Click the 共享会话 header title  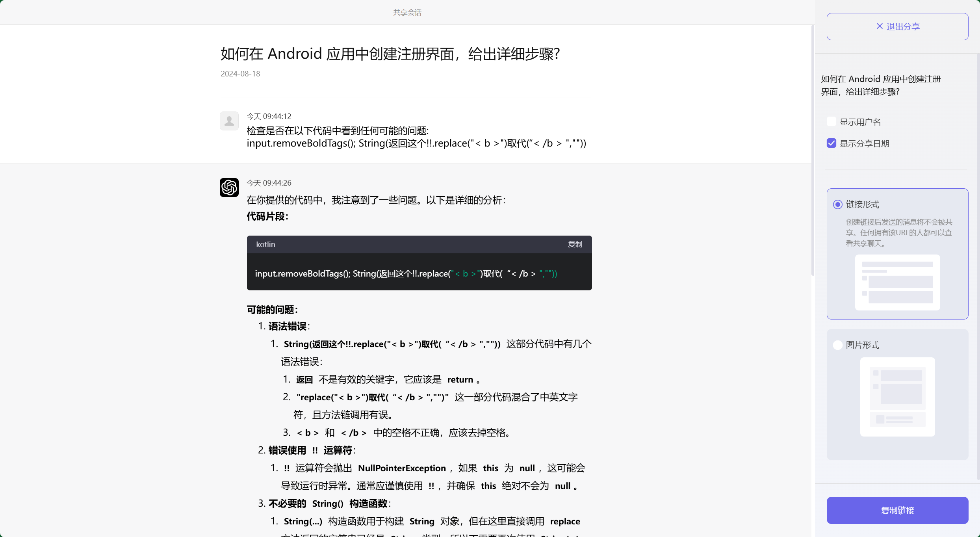(x=407, y=12)
